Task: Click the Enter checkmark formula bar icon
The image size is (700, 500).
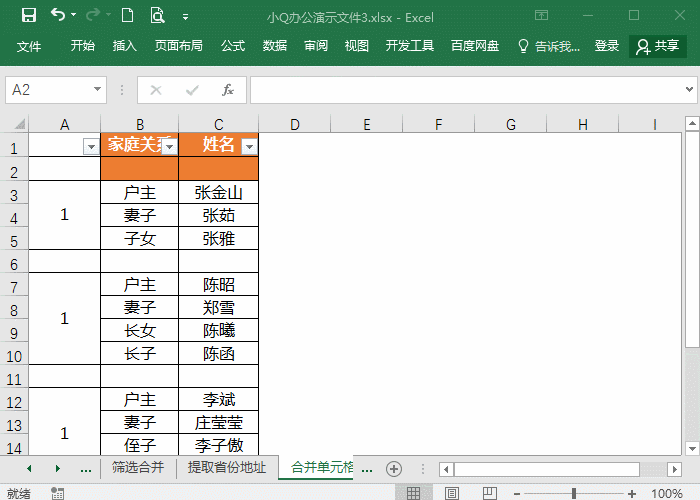Action: pyautogui.click(x=192, y=90)
